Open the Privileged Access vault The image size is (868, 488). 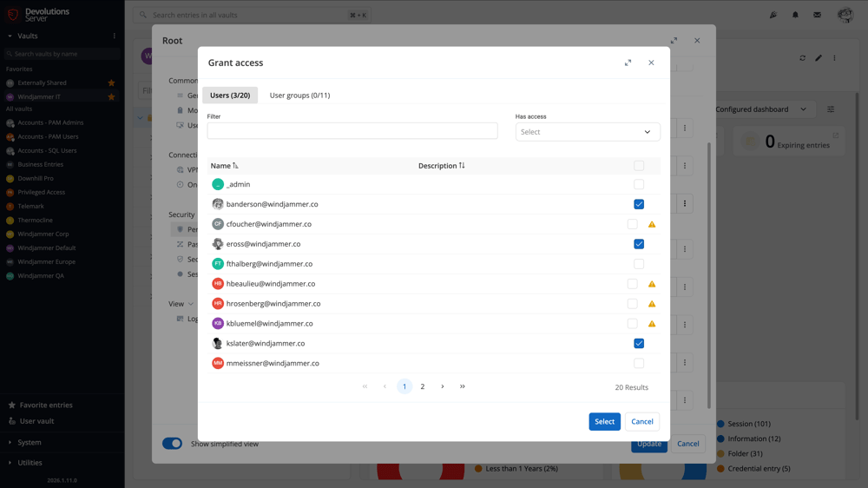41,192
